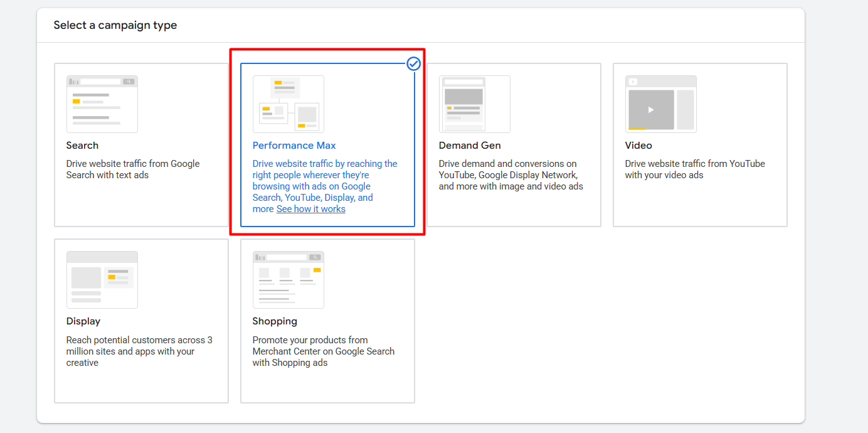Click the Shopping campaign illustration icon
Viewport: 868px width, 433px height.
(288, 280)
